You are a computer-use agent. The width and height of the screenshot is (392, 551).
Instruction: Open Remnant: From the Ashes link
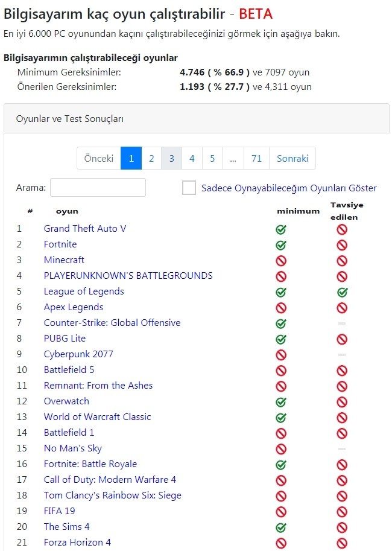tap(98, 386)
